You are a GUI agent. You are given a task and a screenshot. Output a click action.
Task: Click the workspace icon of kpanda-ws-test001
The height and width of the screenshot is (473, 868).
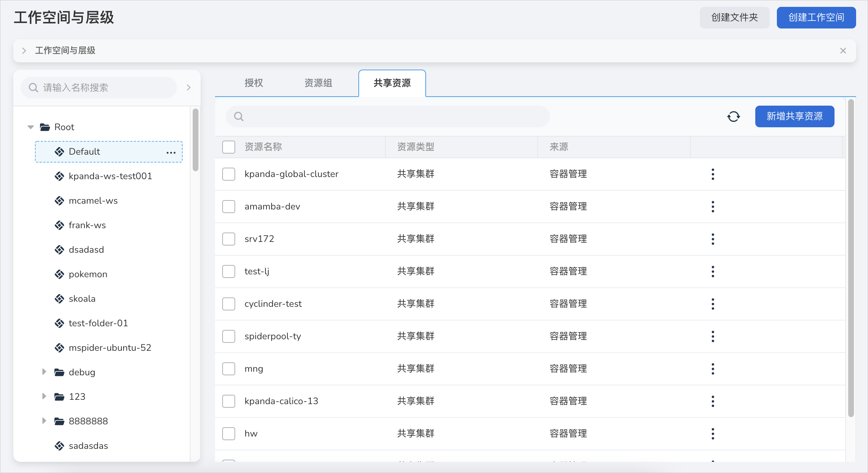tap(59, 176)
